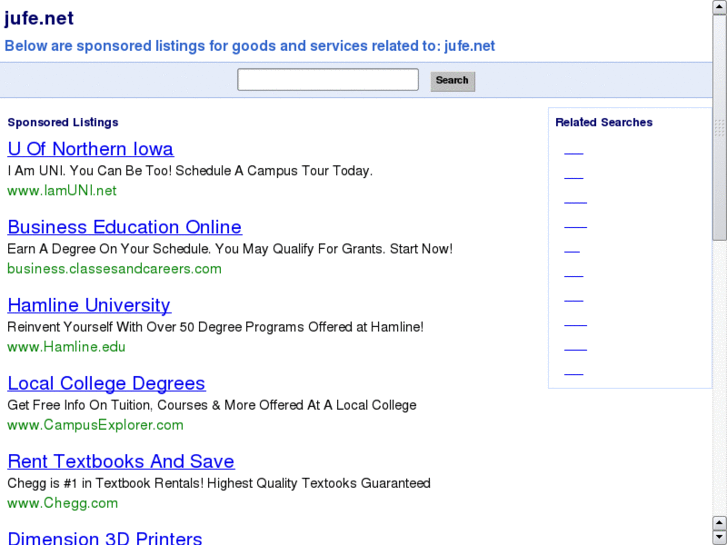Open the Business Education Online link

click(125, 227)
